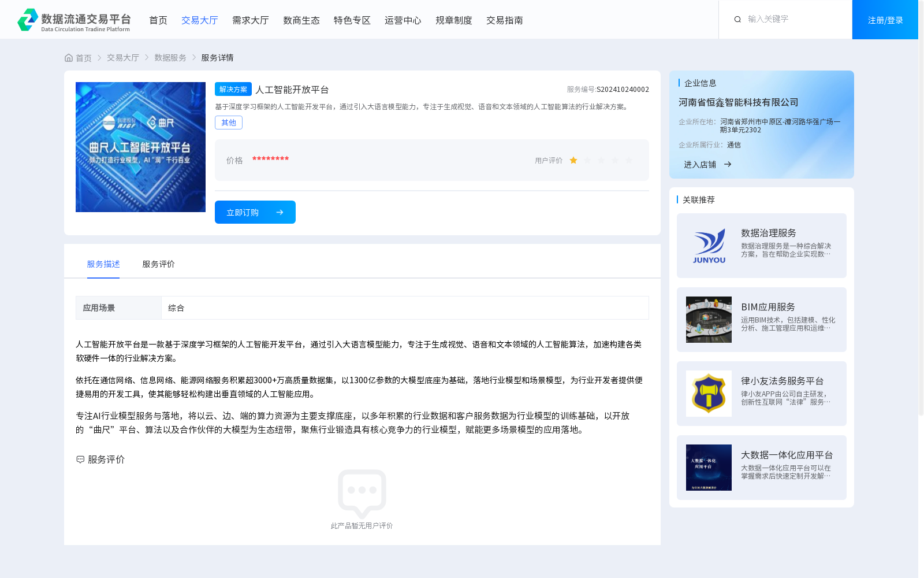Image resolution: width=924 pixels, height=578 pixels.
Task: Open the 数商生态 nav menu item
Action: click(x=301, y=20)
